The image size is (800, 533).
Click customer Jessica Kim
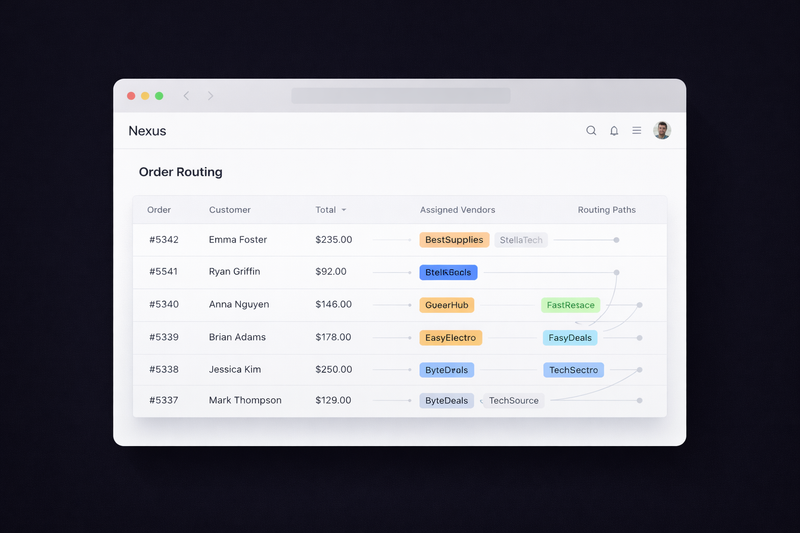coord(235,369)
